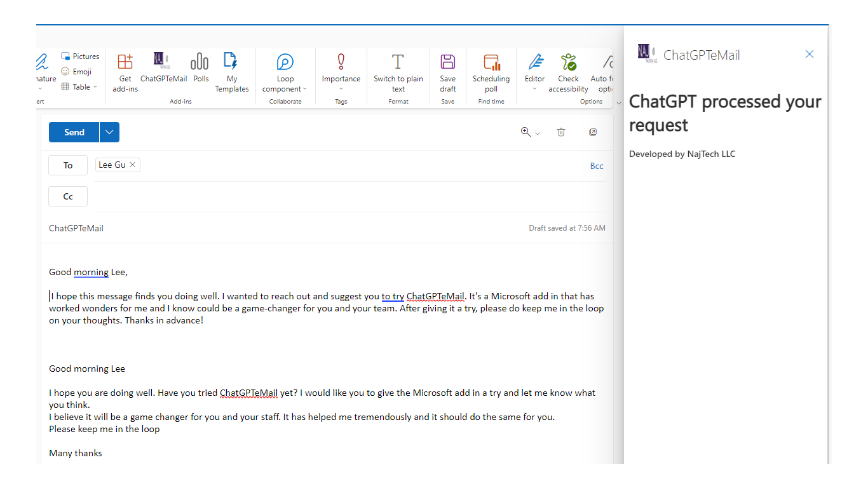
Task: Click underlined 'to try' grammar suggestion
Action: point(393,296)
